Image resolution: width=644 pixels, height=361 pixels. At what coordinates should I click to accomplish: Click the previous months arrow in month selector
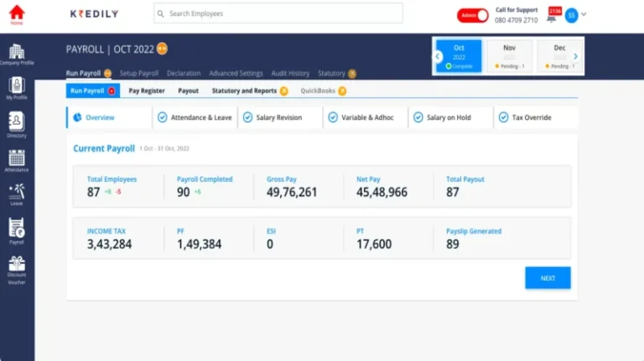438,56
